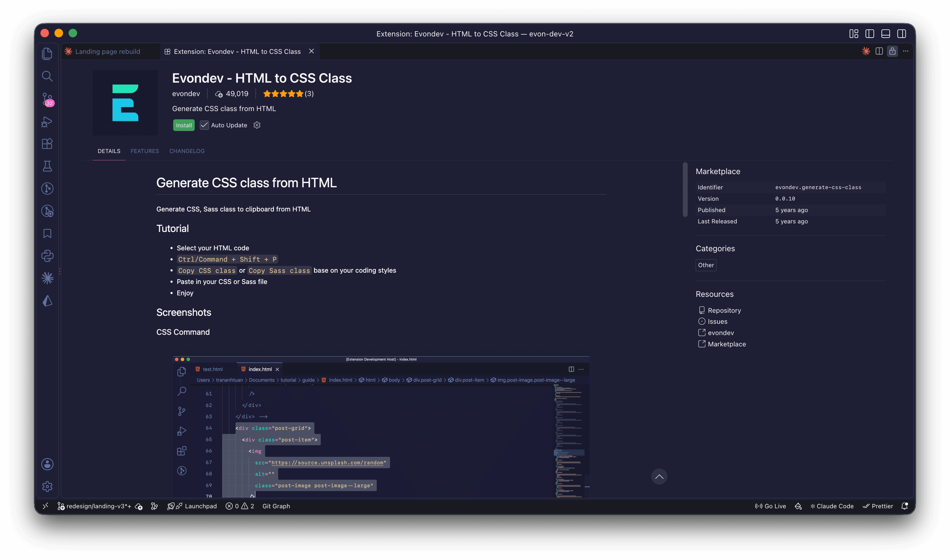Open the Search view in activity bar
Viewport: 950px width, 560px height.
[x=47, y=76]
